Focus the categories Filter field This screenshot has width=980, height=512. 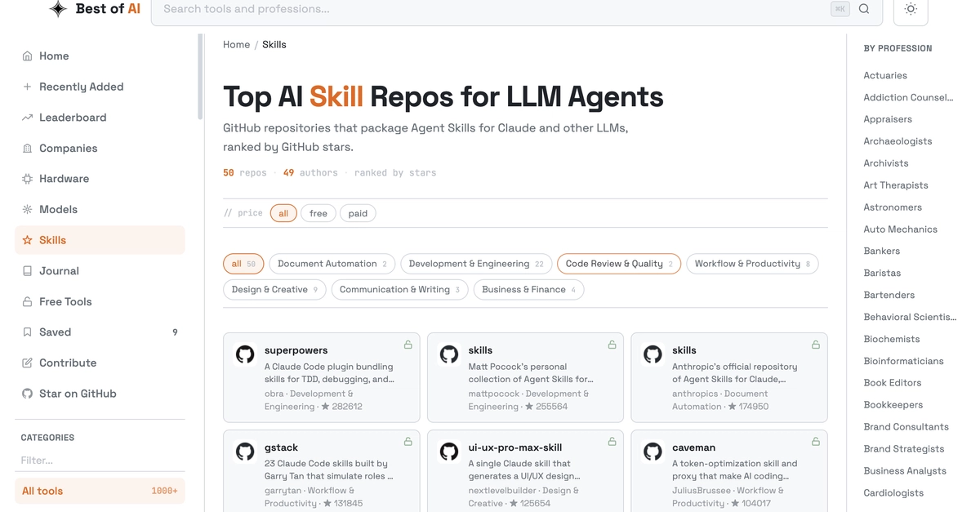(x=100, y=461)
